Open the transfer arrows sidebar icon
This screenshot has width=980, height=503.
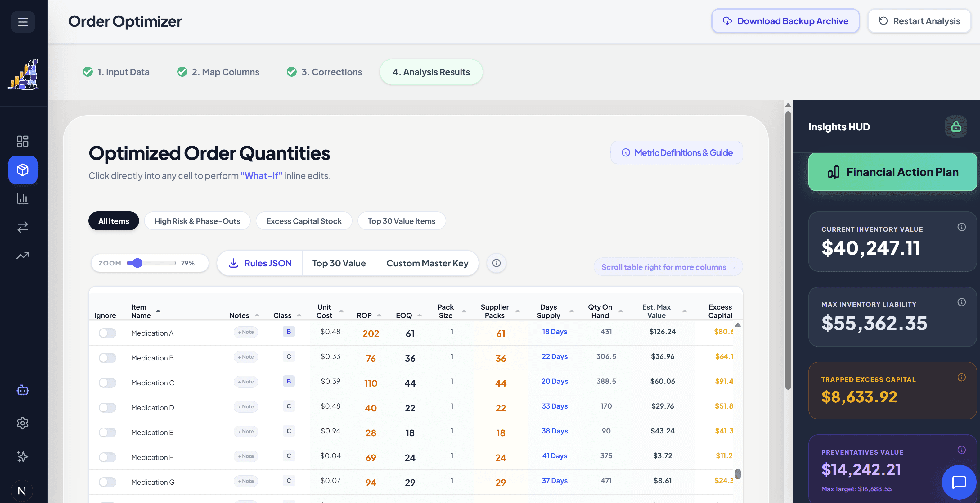coord(22,227)
